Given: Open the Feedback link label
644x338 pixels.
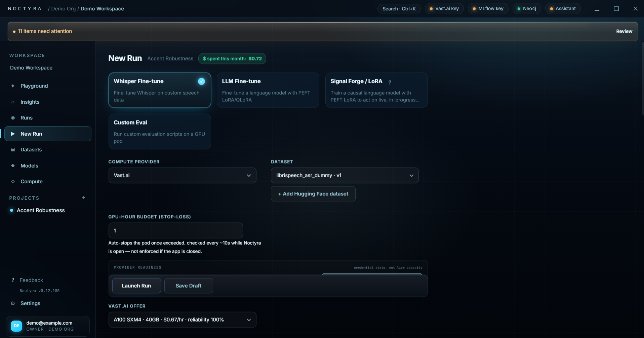Looking at the screenshot, I should 31,280.
